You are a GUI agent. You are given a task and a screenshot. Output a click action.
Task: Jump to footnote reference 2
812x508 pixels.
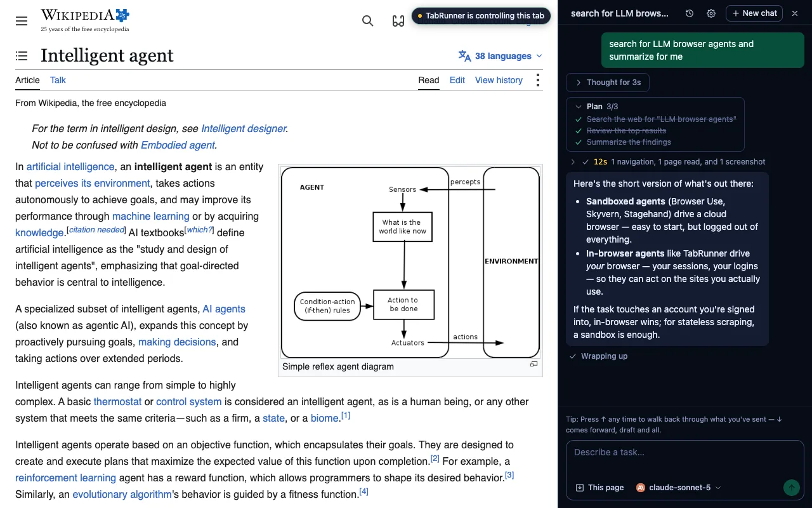(435, 458)
